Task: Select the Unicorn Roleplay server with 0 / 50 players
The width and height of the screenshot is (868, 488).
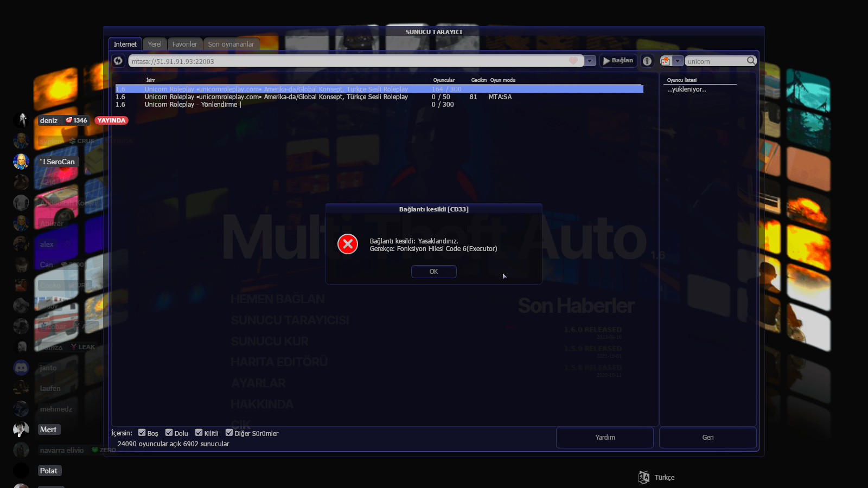Action: pyautogui.click(x=379, y=97)
